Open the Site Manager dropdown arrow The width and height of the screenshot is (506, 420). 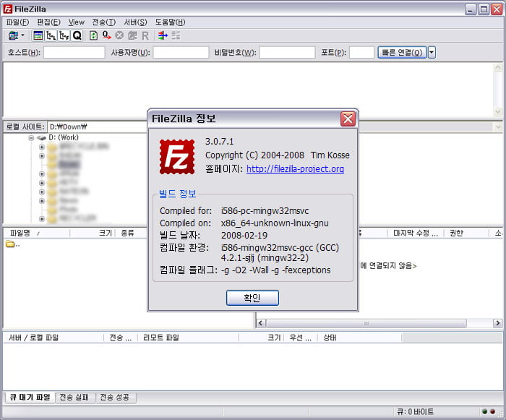(x=23, y=35)
